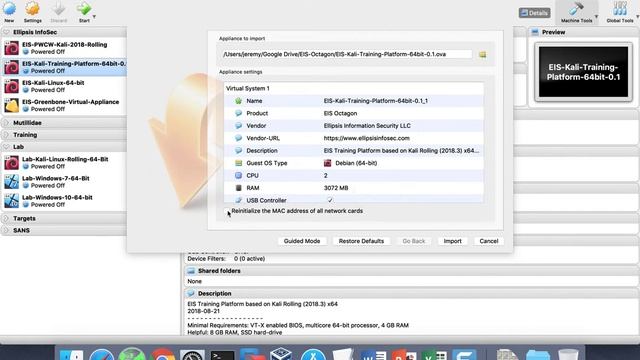This screenshot has width=640, height=360.
Task: Open the Settings toolbar icon
Action: click(32, 8)
